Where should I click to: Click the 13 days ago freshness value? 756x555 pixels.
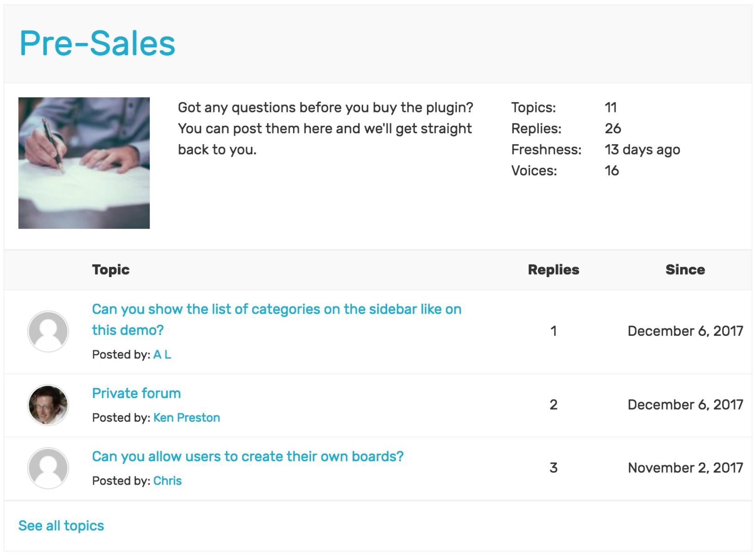[642, 149]
